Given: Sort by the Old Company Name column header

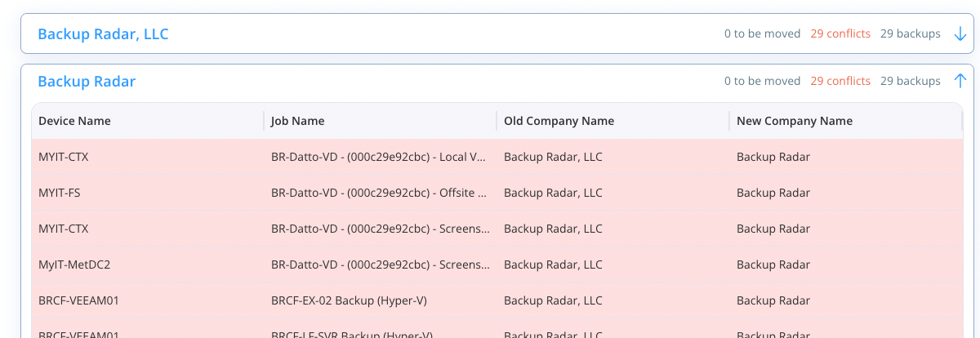Looking at the screenshot, I should pyautogui.click(x=559, y=121).
